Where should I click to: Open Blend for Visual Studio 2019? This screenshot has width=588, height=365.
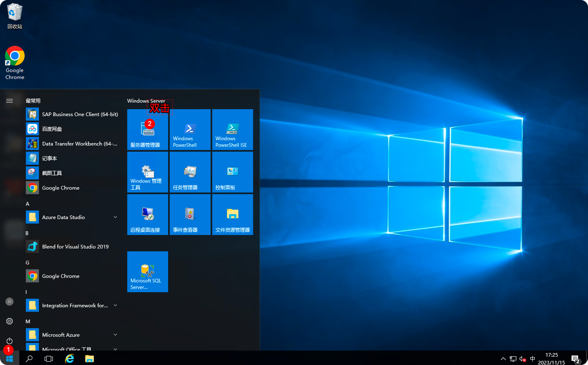point(72,246)
